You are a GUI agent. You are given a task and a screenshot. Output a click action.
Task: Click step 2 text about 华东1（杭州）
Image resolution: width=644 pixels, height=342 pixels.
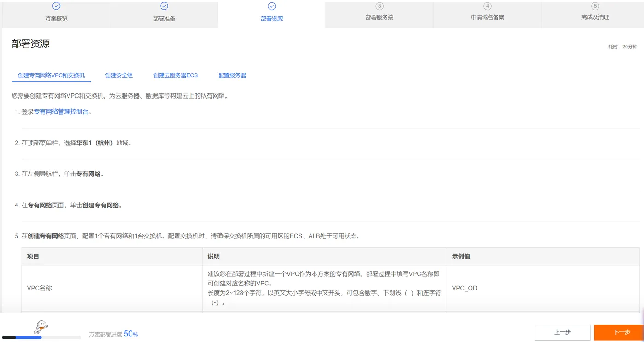[x=78, y=143]
